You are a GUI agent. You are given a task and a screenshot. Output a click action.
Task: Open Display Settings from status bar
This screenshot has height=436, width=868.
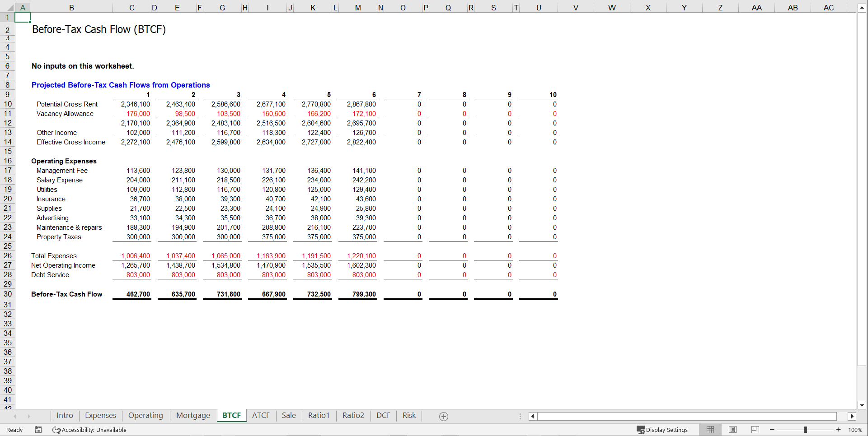[662, 429]
